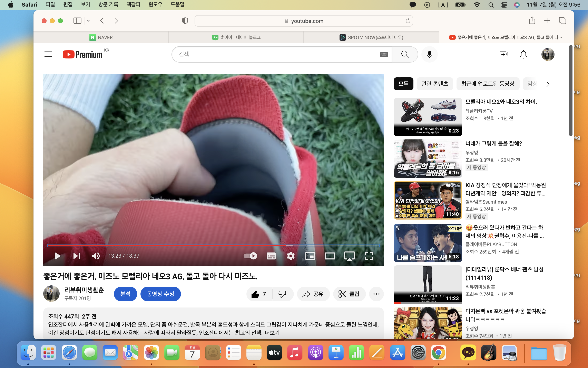588x368 pixels.
Task: Open the Safari privacy shield report
Action: [x=185, y=21]
